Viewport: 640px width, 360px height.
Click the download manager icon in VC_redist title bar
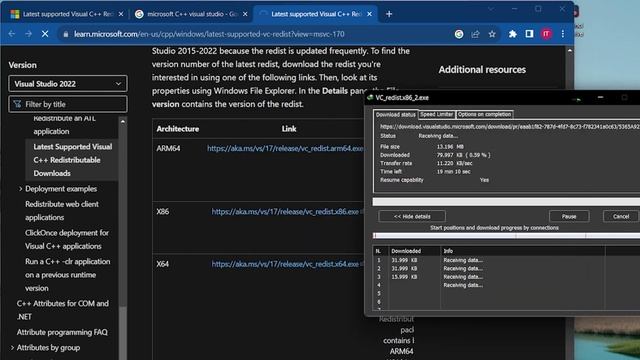(x=370, y=98)
